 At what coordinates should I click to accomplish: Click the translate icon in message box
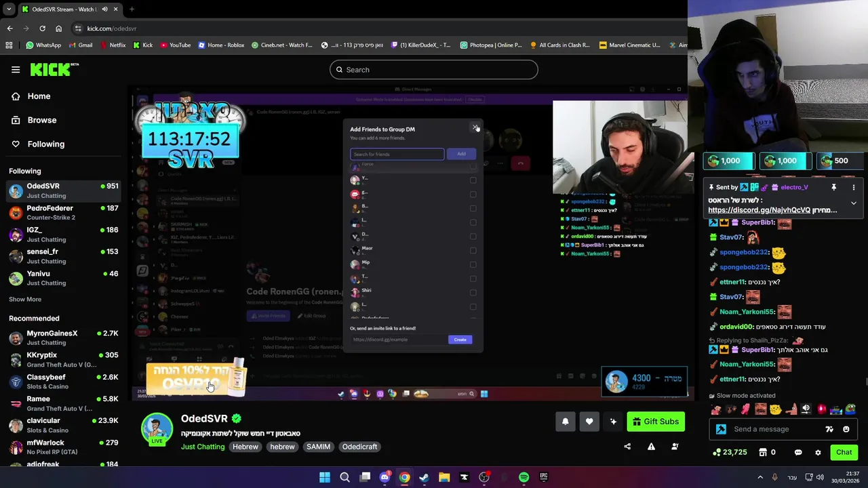(x=829, y=429)
